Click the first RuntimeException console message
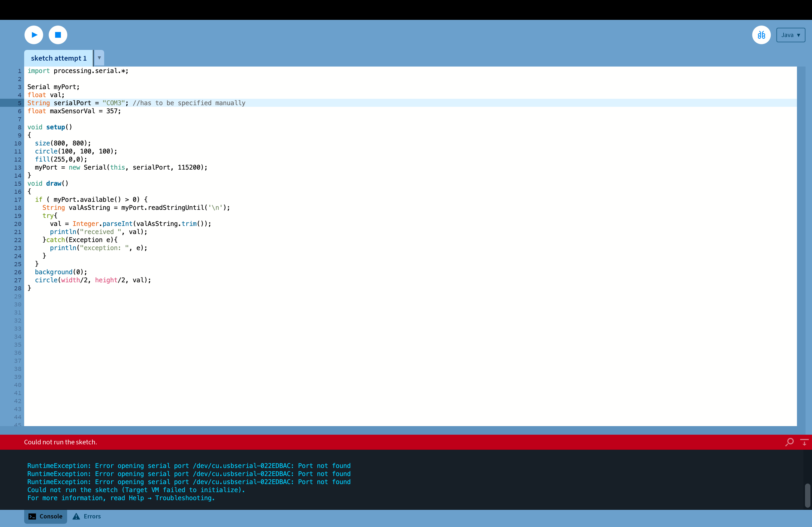 click(x=189, y=466)
